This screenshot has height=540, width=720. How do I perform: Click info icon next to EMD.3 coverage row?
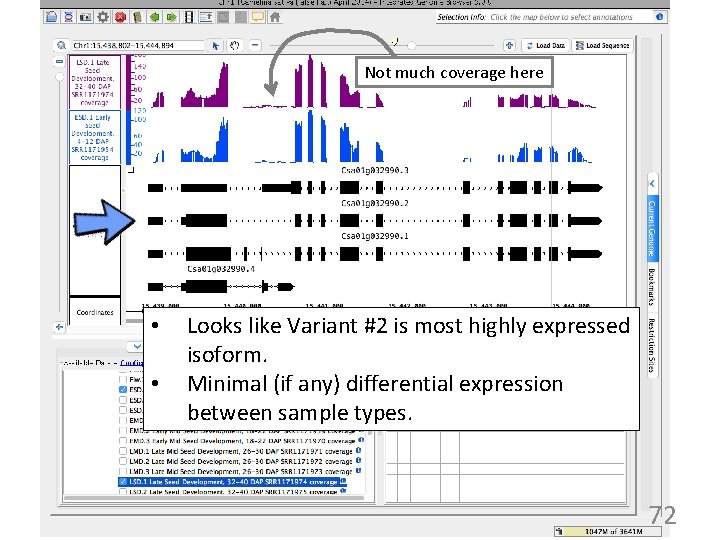361,440
